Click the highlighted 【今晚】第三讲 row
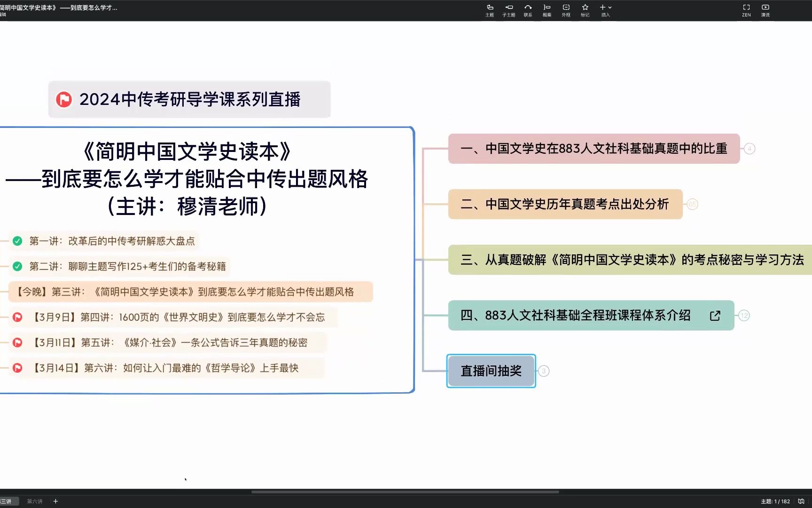This screenshot has height=508, width=812. click(190, 292)
